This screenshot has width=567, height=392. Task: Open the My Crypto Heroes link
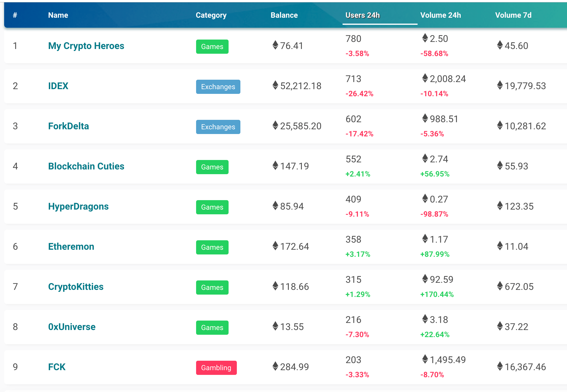point(86,46)
